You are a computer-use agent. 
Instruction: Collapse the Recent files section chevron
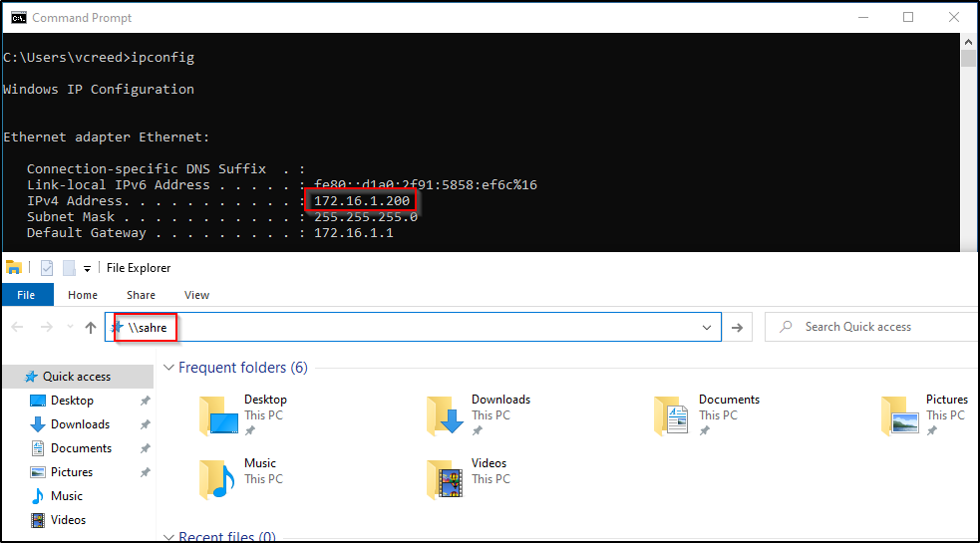click(168, 537)
